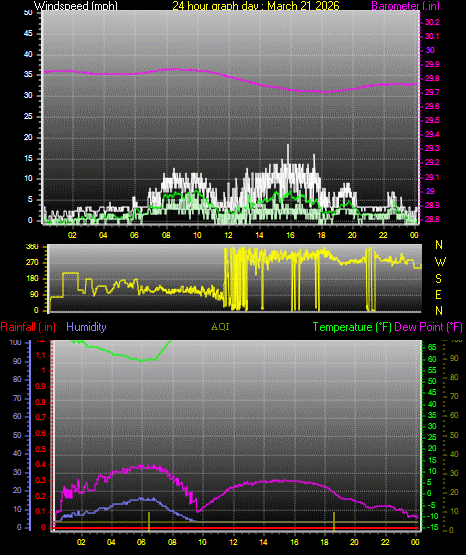Click the 'W' compass label beside wind direction chart
The width and height of the screenshot is (466, 555).
tap(440, 262)
